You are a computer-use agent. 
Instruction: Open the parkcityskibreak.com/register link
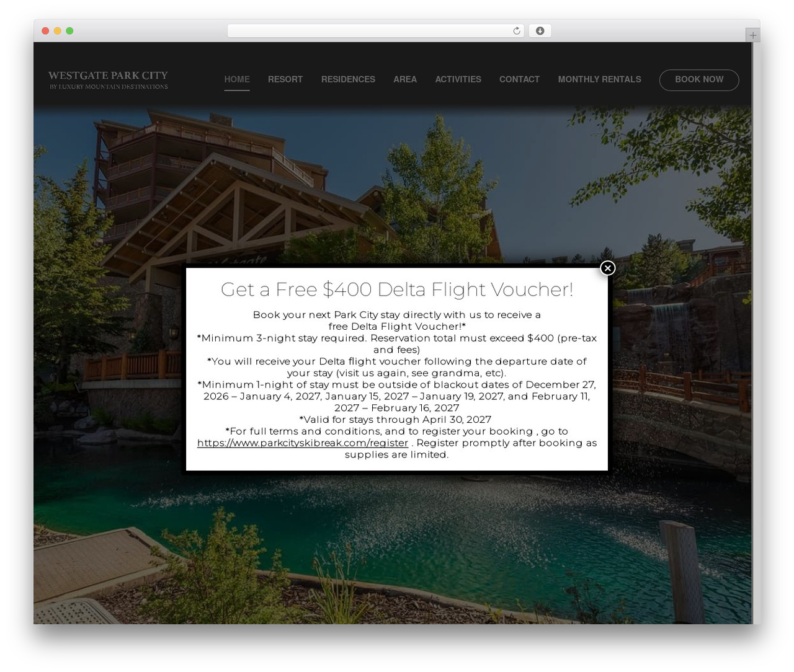click(303, 443)
